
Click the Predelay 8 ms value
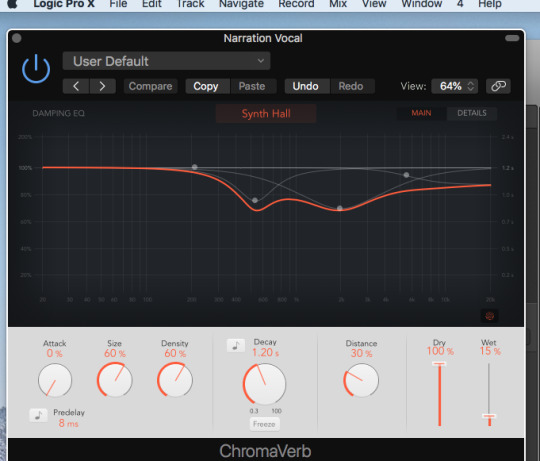[x=69, y=423]
